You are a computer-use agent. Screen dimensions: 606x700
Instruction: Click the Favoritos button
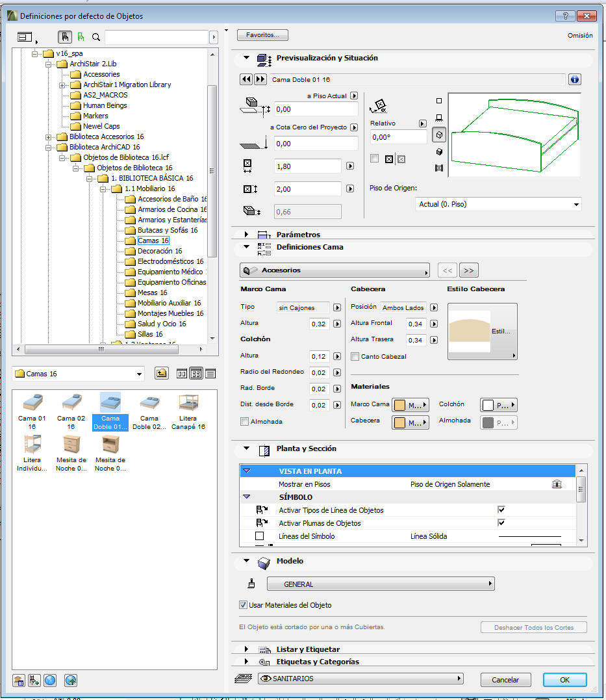(262, 35)
